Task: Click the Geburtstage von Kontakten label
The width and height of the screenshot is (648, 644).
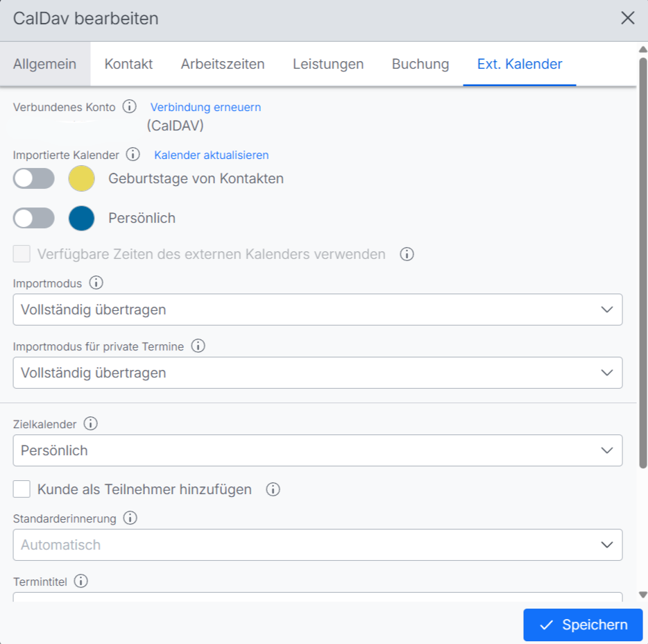Action: 196,178
